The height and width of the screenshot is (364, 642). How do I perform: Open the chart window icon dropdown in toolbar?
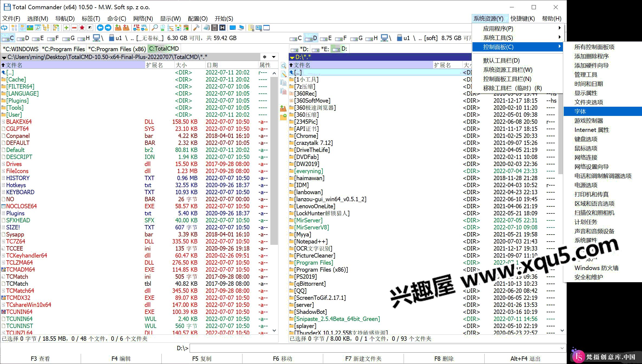(259, 28)
